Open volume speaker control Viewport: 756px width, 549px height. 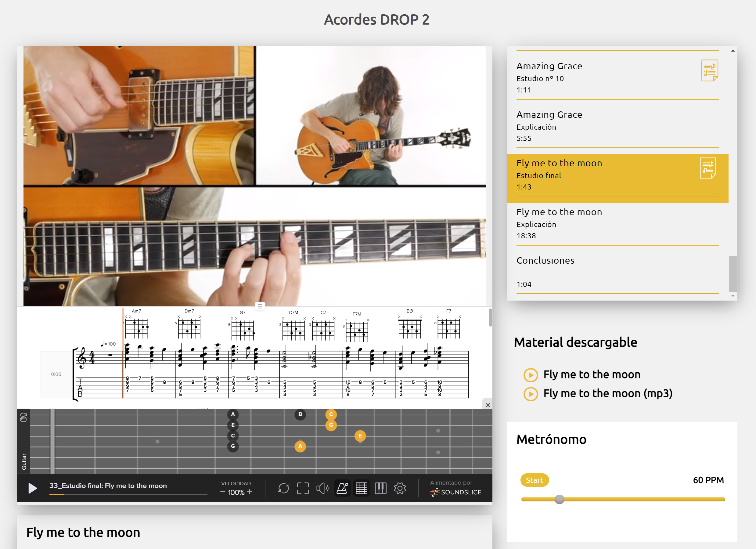point(322,488)
